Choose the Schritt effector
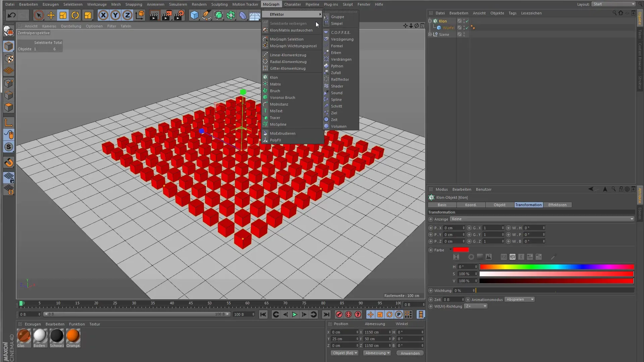644x362 pixels. point(336,106)
